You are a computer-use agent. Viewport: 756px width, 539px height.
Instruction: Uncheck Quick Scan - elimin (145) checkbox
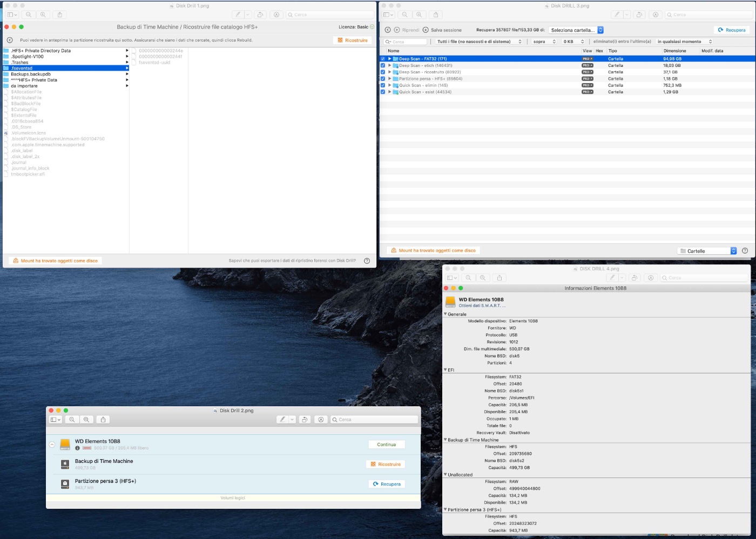pyautogui.click(x=383, y=85)
